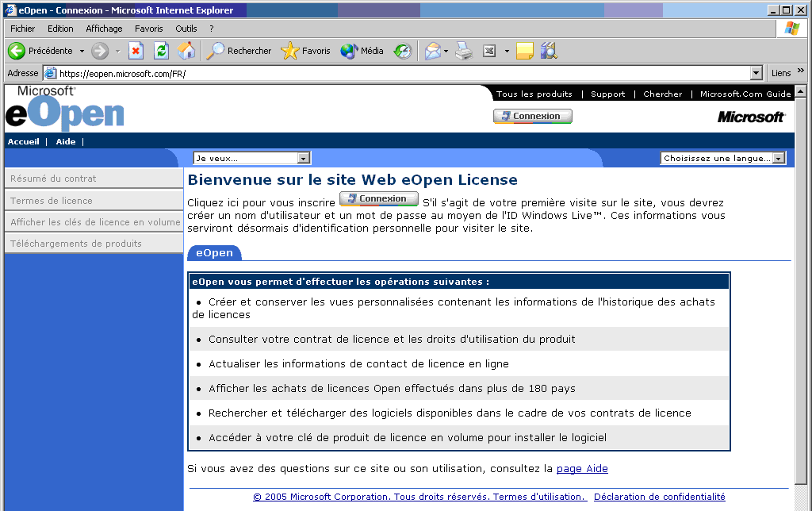Go to Accueil in the navigation bar
The height and width of the screenshot is (511, 812).
coord(23,141)
